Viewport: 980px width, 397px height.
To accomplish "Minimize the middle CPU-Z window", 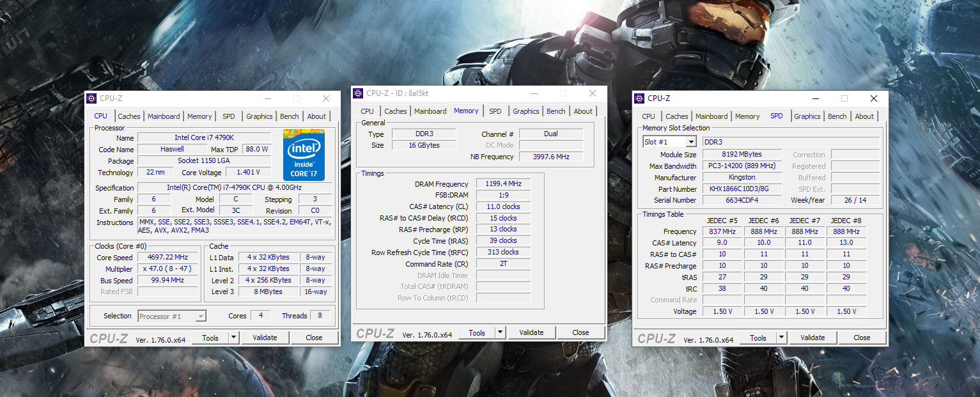I will click(x=534, y=93).
